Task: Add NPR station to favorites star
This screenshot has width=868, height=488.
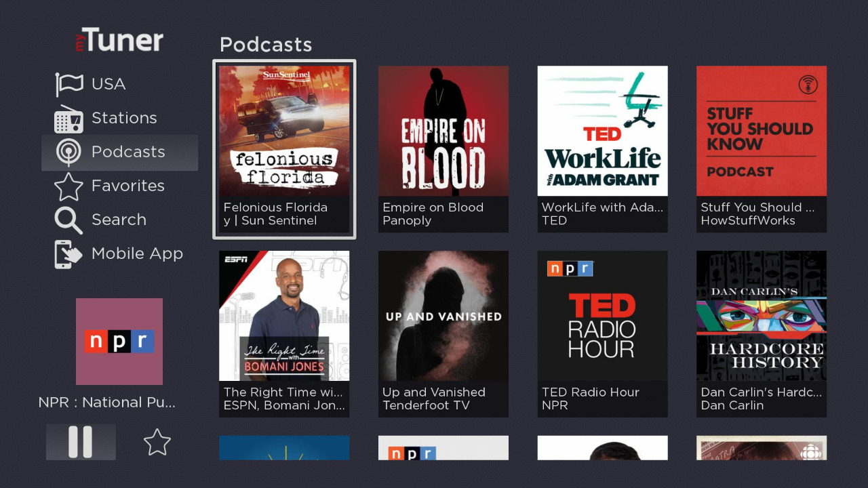Action: [x=157, y=442]
